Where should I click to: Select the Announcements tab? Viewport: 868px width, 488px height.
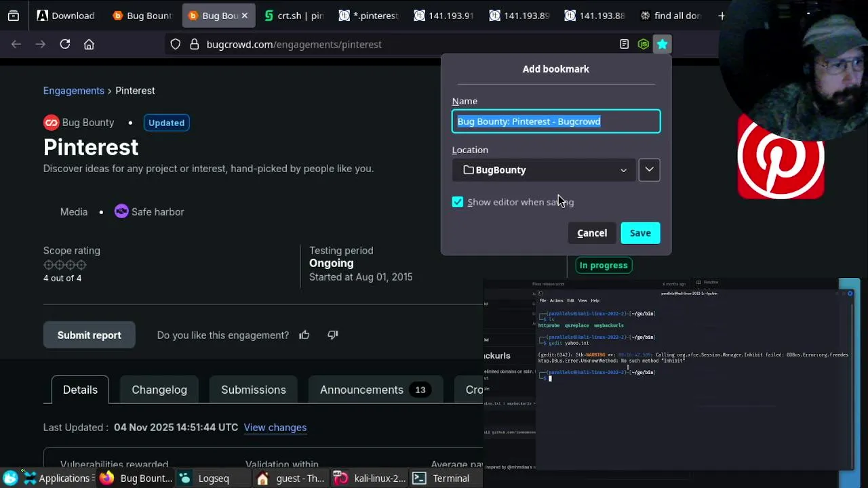point(375,390)
